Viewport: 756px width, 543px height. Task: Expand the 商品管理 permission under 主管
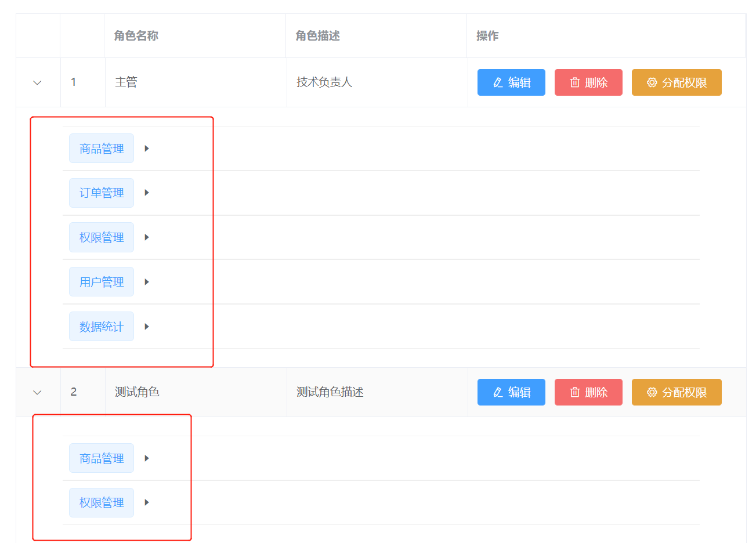(x=146, y=148)
